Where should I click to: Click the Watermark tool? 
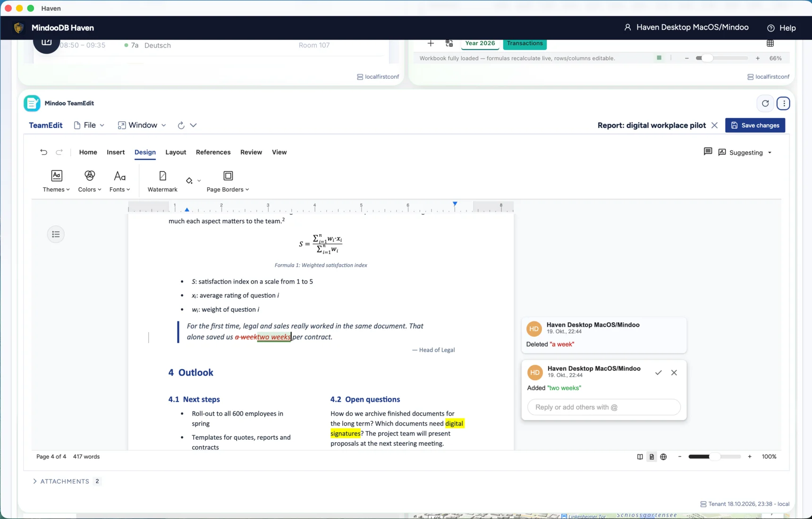(x=162, y=181)
